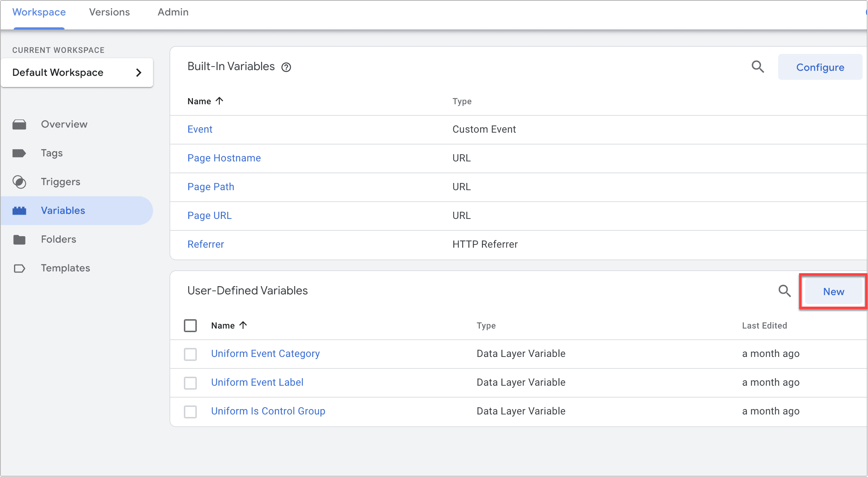Open the Overview briefcase icon
This screenshot has height=477, width=868.
19,124
